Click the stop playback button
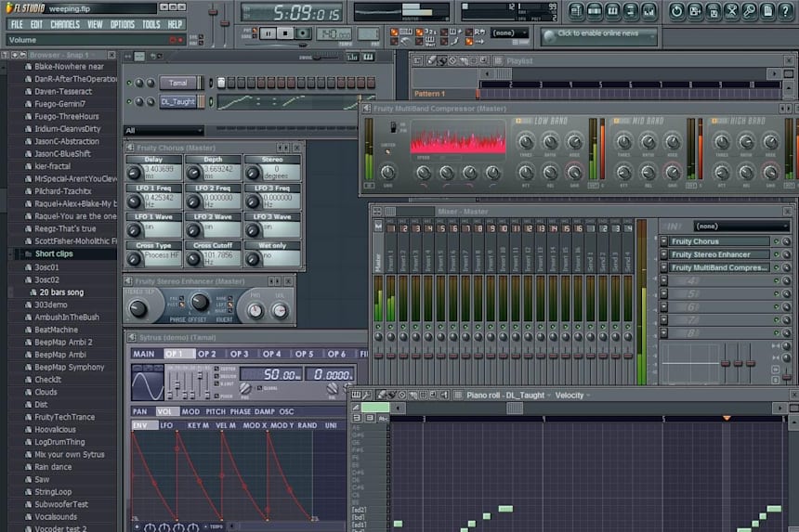The image size is (799, 532). click(285, 33)
